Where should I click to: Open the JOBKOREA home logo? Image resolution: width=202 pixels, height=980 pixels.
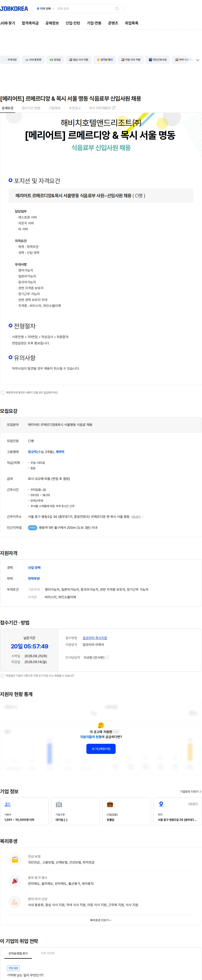pos(14,8)
